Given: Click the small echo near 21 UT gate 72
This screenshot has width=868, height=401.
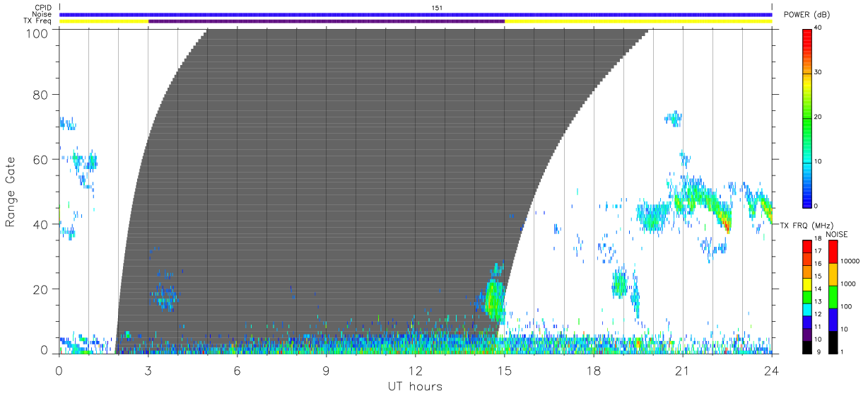Looking at the screenshot, I should pyautogui.click(x=674, y=119).
